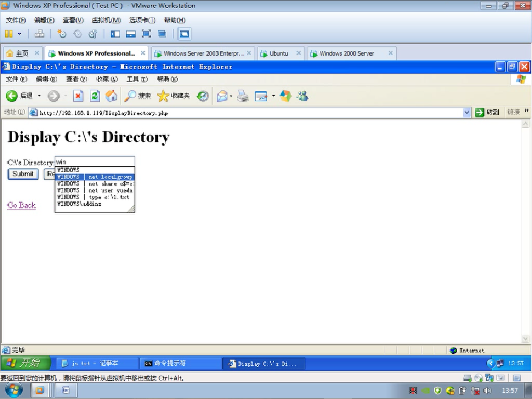Image resolution: width=532 pixels, height=399 pixels.
Task: Click the Submit button
Action: point(23,174)
